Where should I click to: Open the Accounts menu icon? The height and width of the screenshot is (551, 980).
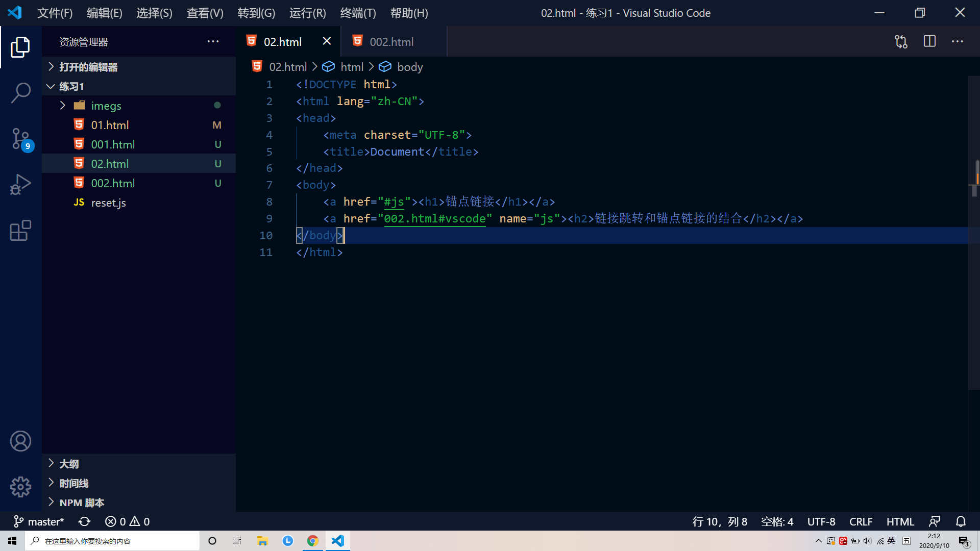pyautogui.click(x=20, y=441)
